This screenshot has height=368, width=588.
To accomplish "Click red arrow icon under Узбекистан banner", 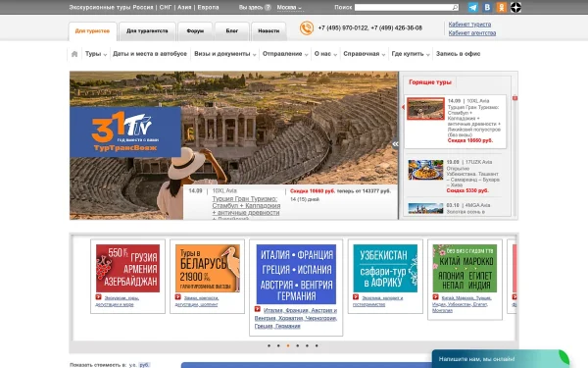I will coord(356,297).
